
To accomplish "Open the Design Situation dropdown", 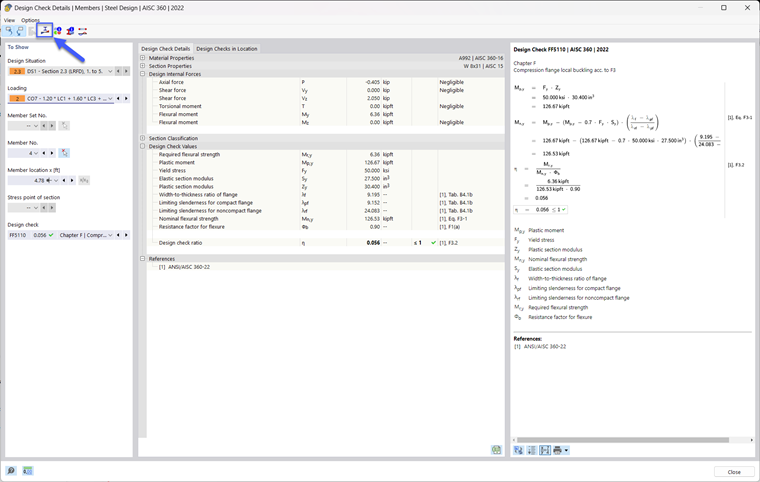I will point(110,71).
